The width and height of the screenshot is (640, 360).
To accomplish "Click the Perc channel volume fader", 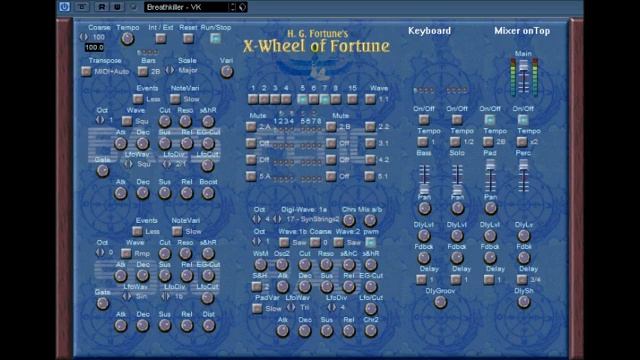I will coord(523,165).
